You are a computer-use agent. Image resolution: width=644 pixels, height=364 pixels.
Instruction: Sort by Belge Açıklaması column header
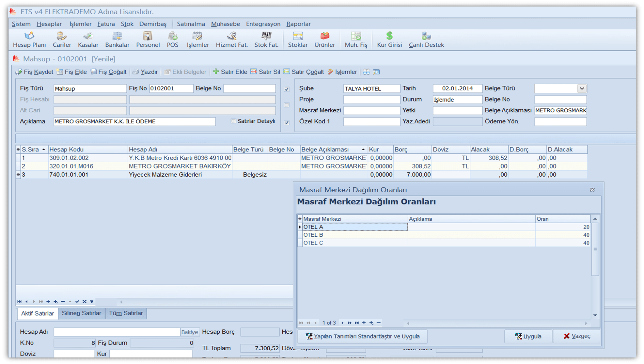(334, 150)
